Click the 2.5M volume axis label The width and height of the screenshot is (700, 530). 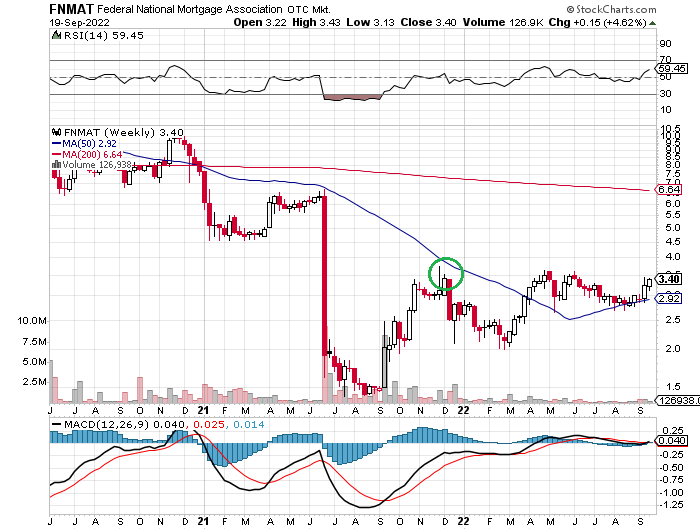click(x=34, y=382)
